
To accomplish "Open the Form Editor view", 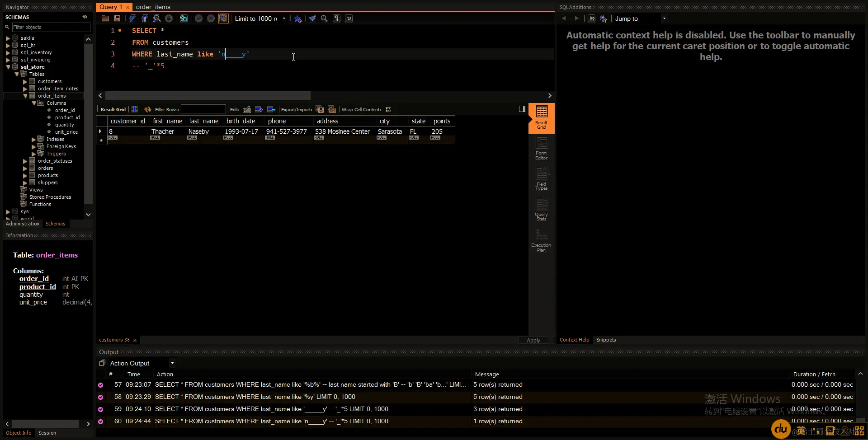I will (x=542, y=149).
